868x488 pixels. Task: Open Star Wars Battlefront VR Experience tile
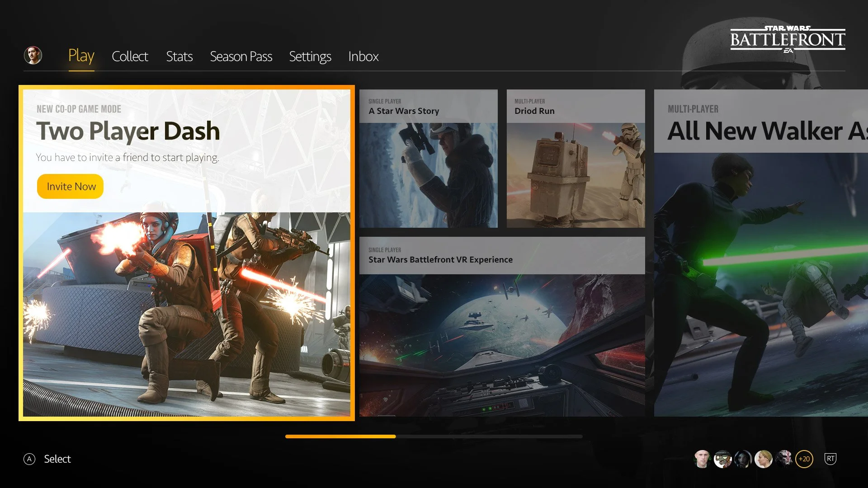pyautogui.click(x=502, y=326)
